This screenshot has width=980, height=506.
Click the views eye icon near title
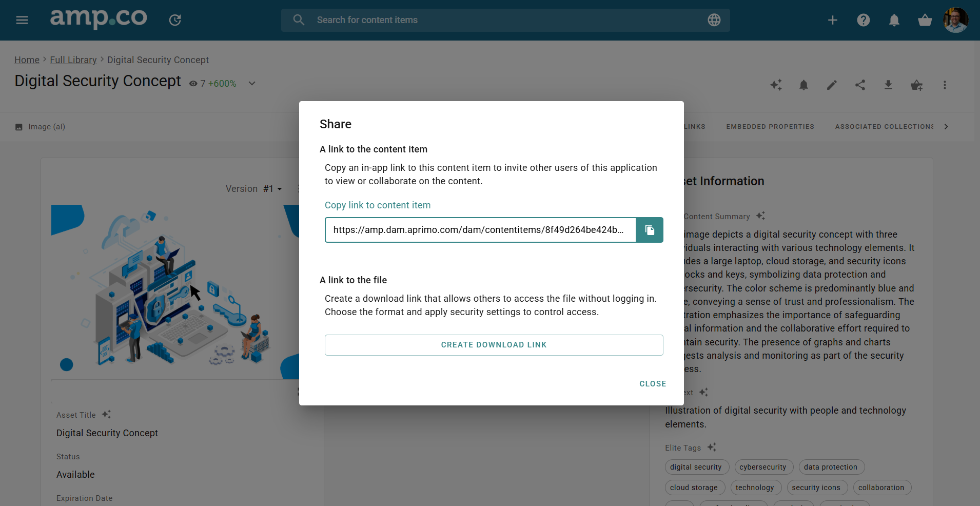click(193, 84)
